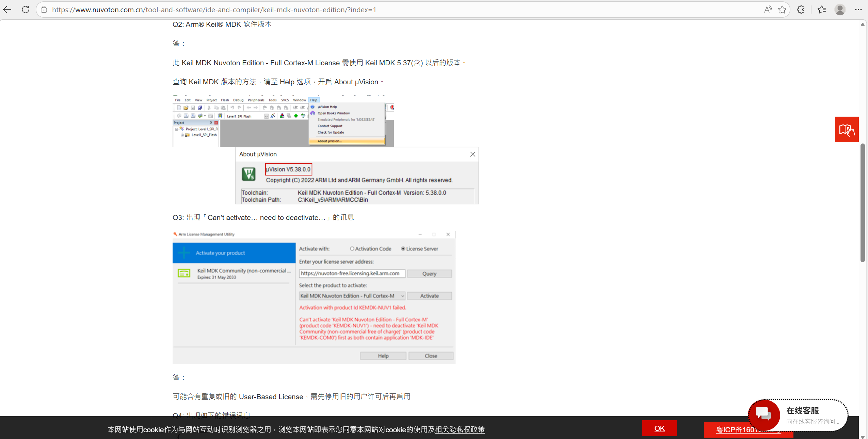The image size is (868, 439).
Task: Reload the page with refresh icon
Action: point(26,10)
